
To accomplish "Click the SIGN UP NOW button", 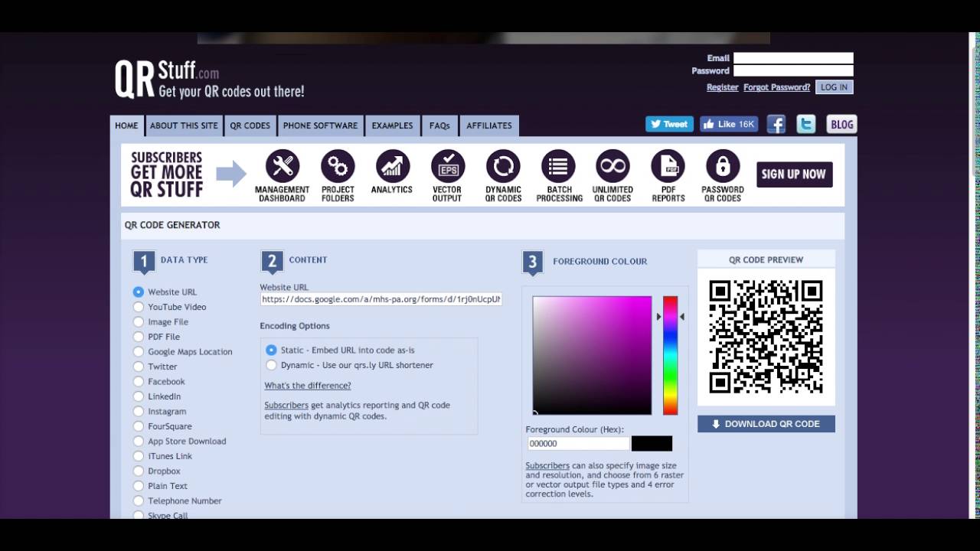I will [794, 174].
